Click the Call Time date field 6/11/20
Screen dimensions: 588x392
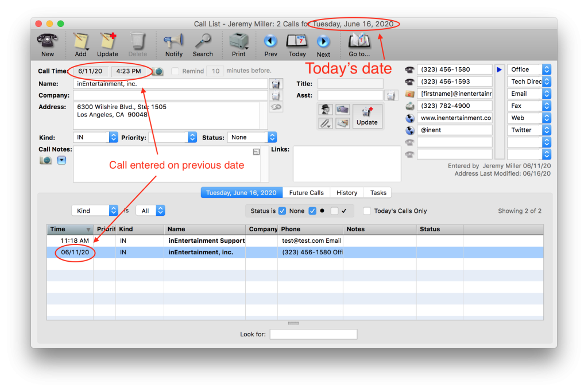click(90, 71)
